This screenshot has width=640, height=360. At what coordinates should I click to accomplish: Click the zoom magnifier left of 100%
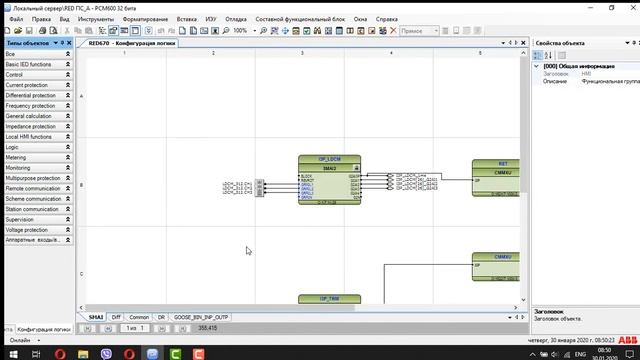click(226, 31)
